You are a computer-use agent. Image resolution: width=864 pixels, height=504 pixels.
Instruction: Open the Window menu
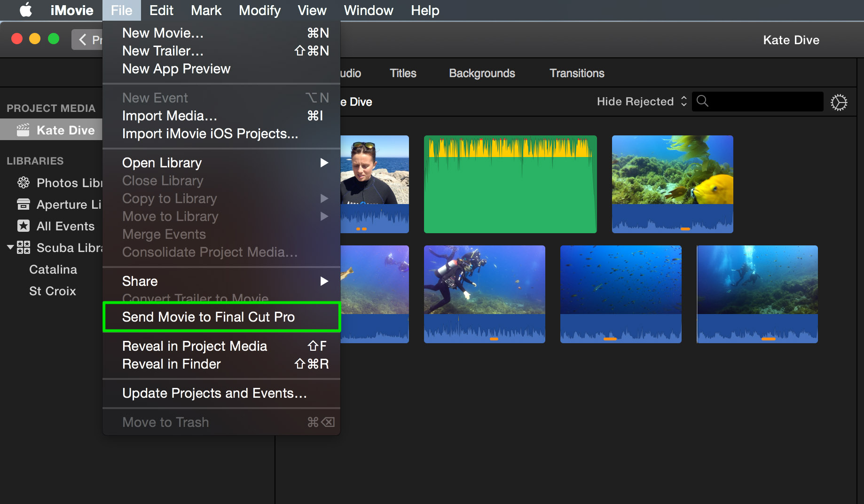point(369,10)
